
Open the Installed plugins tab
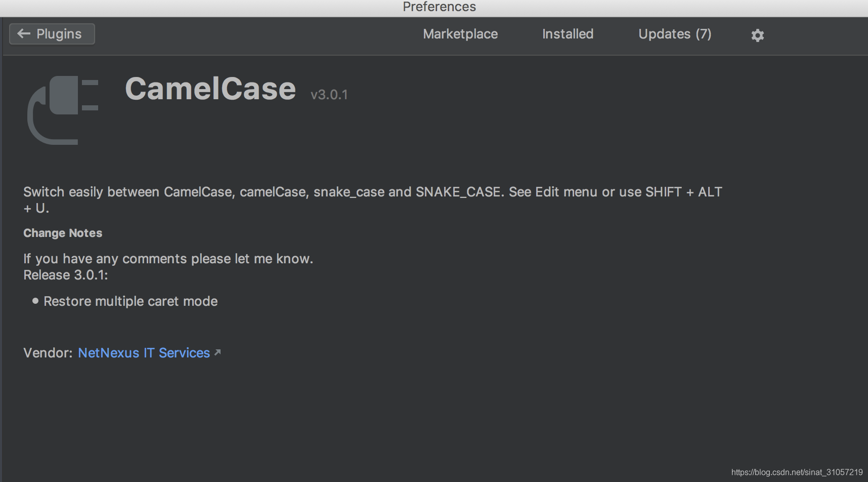(x=568, y=34)
